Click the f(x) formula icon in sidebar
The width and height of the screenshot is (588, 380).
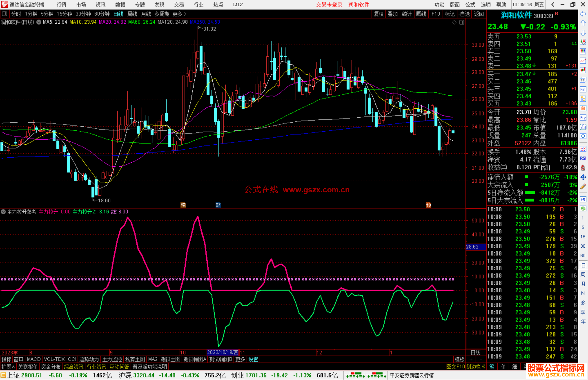583,127
